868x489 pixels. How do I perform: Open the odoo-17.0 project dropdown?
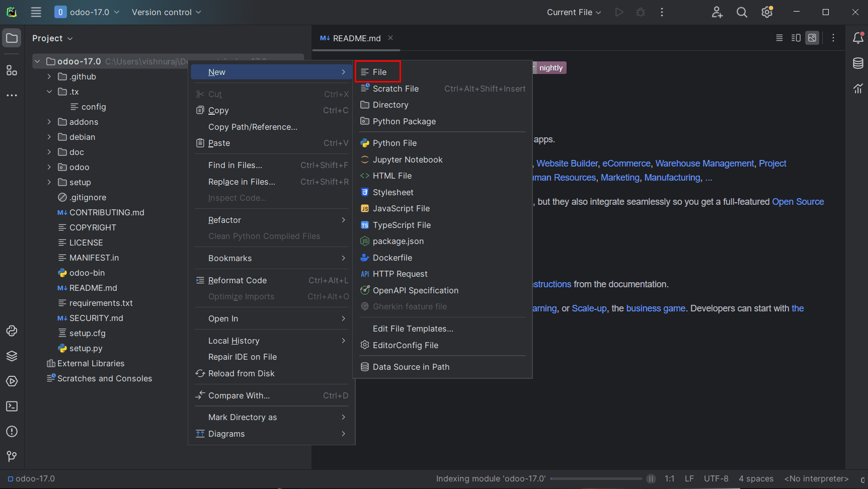(87, 12)
